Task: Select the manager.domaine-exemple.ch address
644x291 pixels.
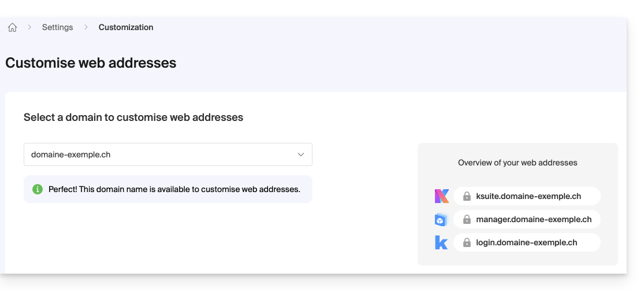Action: 534,220
